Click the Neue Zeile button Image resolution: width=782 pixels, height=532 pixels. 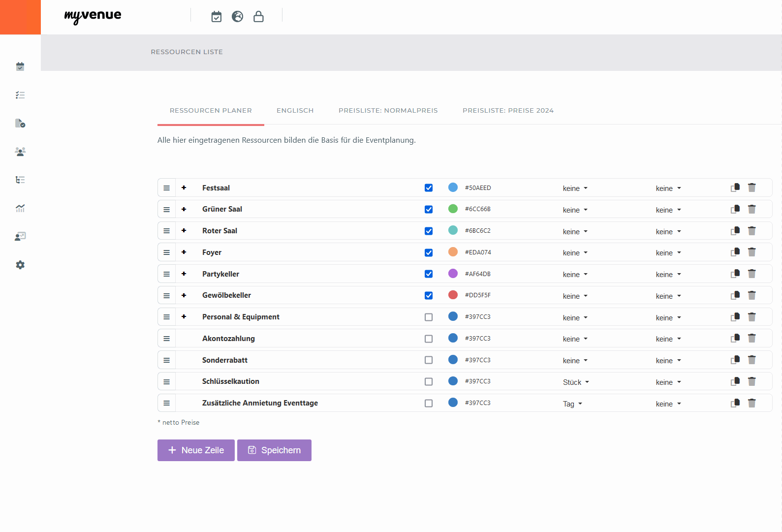click(196, 450)
